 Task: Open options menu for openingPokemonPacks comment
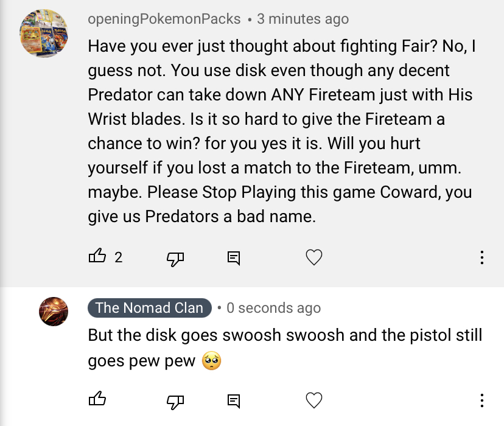[x=481, y=258]
